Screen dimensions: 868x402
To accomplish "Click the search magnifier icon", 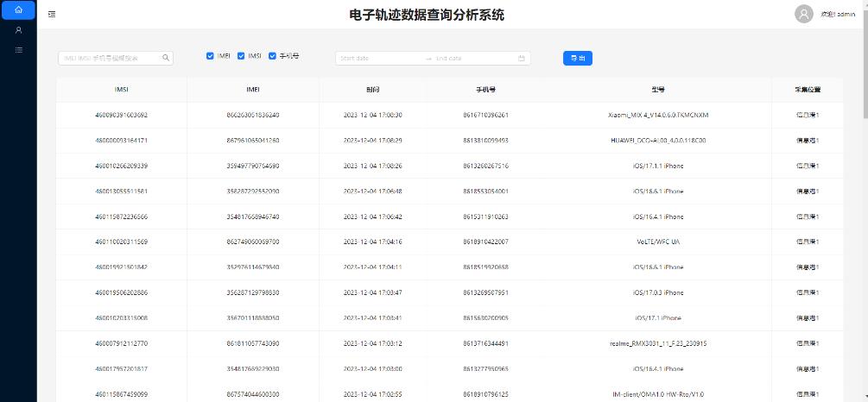I will (x=166, y=58).
